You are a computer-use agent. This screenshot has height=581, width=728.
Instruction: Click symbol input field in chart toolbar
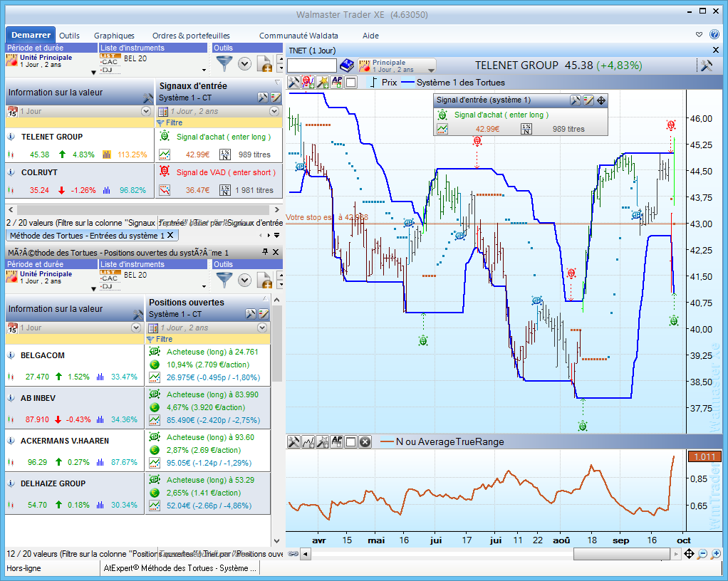click(x=311, y=66)
